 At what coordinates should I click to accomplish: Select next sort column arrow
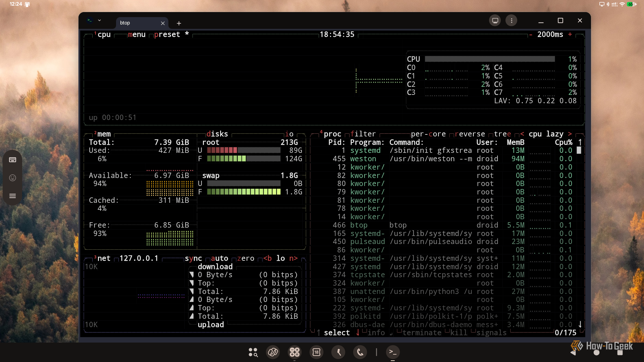[570, 134]
